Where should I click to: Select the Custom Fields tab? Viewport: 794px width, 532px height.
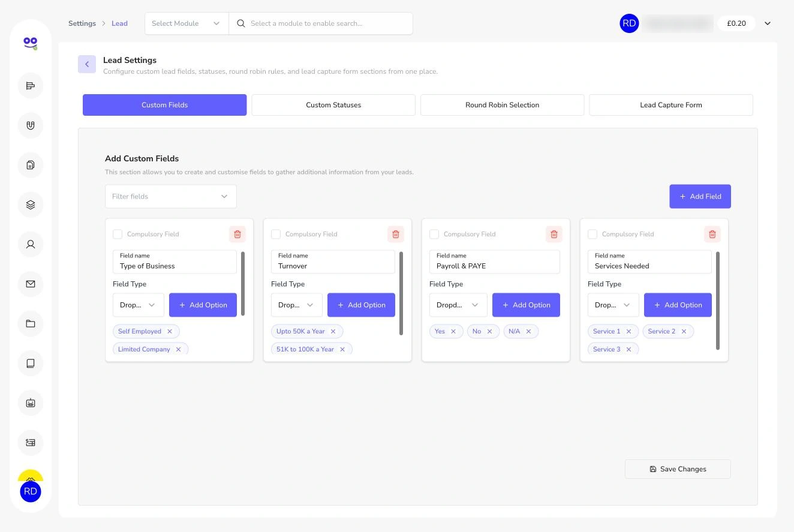tap(165, 105)
